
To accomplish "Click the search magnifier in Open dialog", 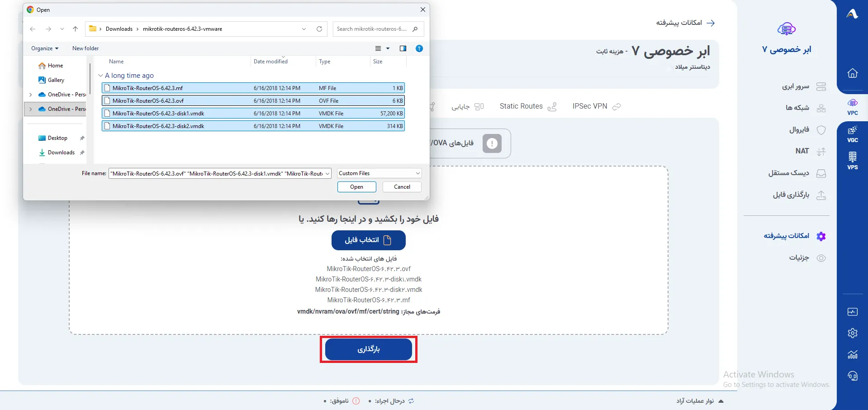I will [415, 29].
